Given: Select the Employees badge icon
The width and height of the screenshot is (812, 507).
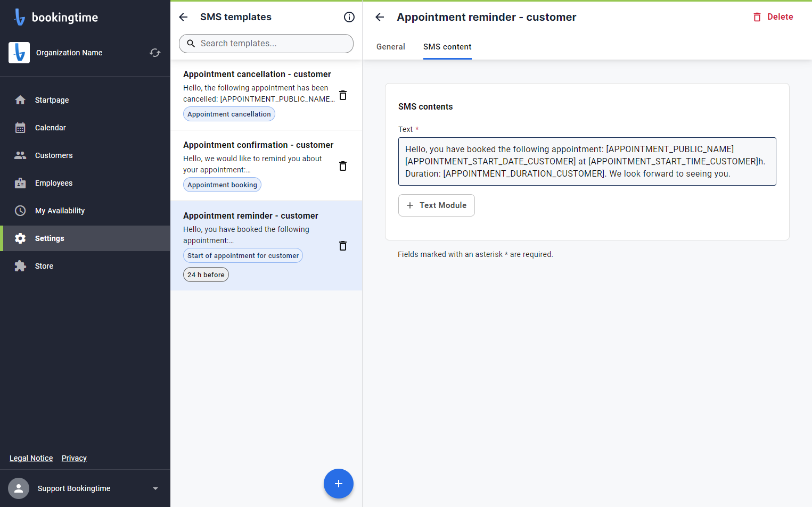Looking at the screenshot, I should tap(20, 183).
